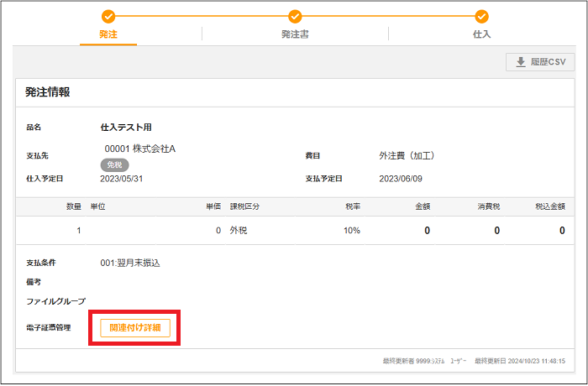The width and height of the screenshot is (588, 386).
Task: Open the 発注書 tab
Action: pos(295,35)
